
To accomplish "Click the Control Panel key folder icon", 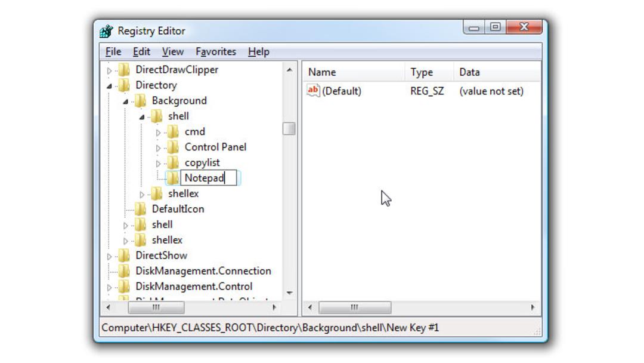I will pyautogui.click(x=174, y=147).
